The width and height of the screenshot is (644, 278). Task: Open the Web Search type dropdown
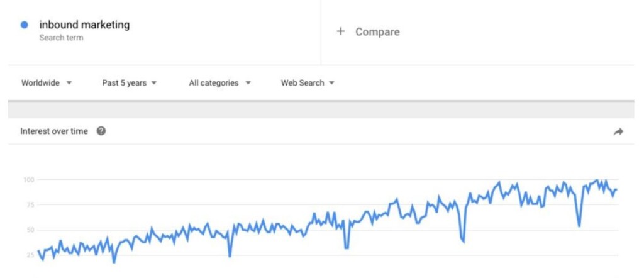pos(308,83)
